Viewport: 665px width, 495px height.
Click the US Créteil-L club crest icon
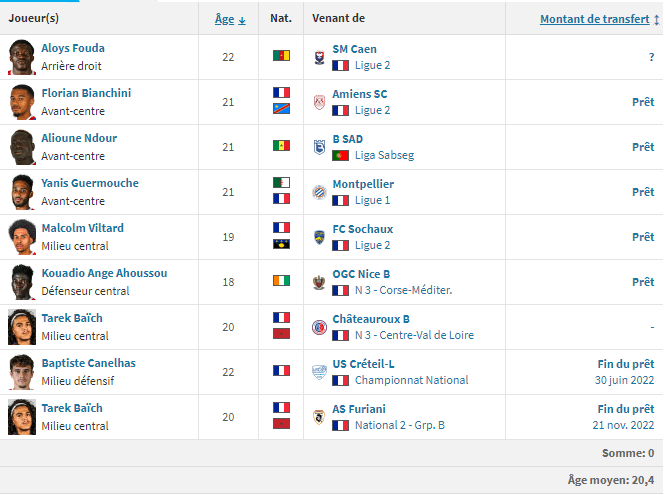coord(319,372)
